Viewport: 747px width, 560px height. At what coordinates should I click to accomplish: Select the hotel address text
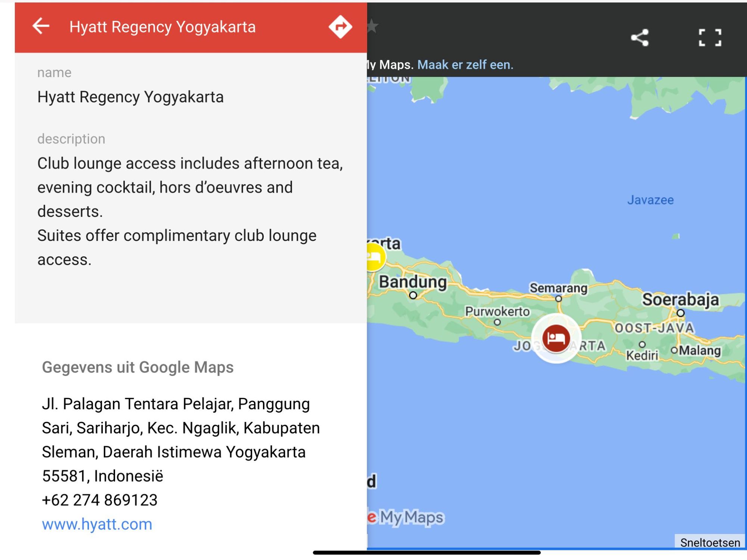pos(181,440)
